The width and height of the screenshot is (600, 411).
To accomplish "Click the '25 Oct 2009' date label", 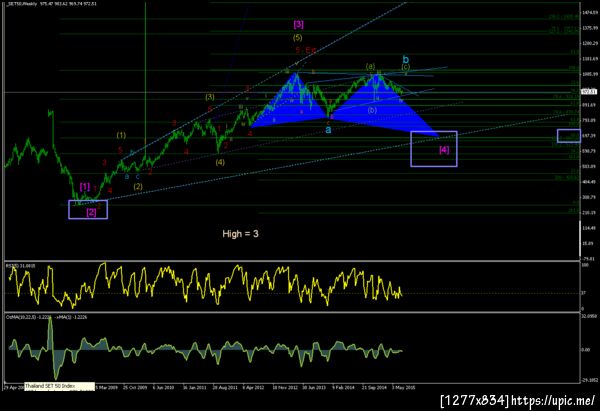I will click(x=135, y=387).
